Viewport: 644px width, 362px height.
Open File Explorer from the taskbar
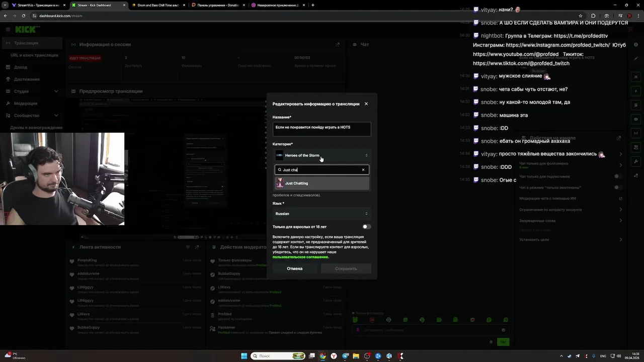(x=356, y=356)
